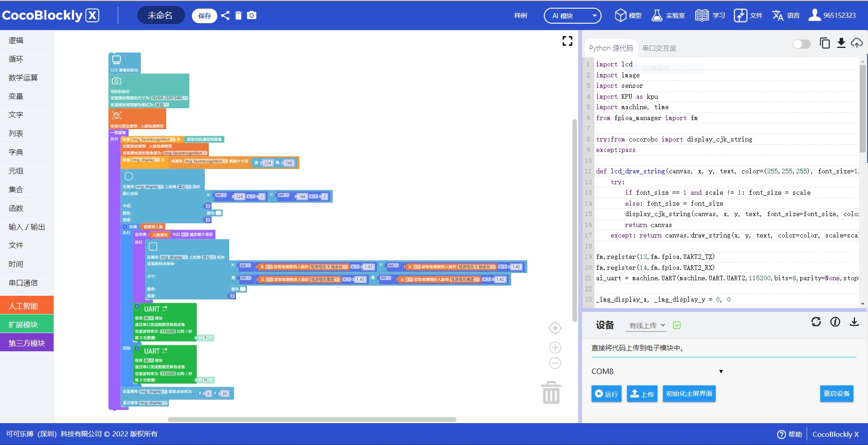
Task: Center the workspace with crosshair icon
Action: pos(555,328)
